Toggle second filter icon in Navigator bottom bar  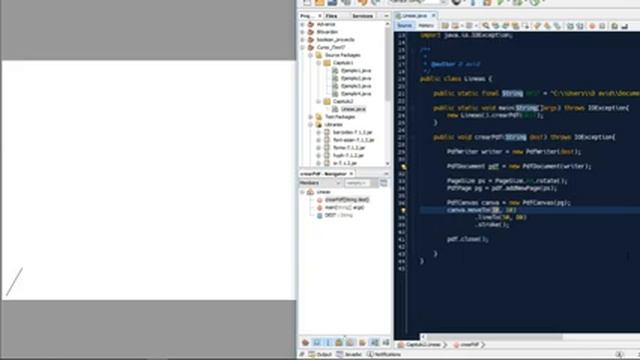point(316,342)
